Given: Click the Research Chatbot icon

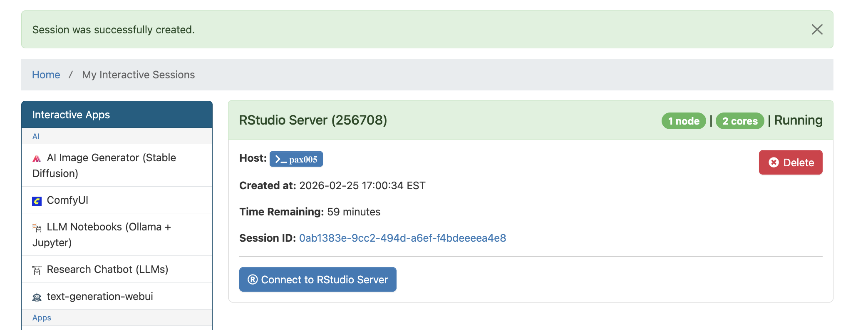Looking at the screenshot, I should tap(37, 270).
